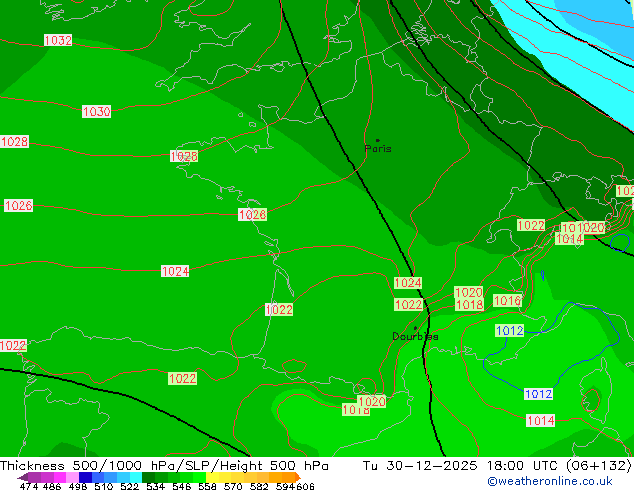Click the 1022 label just right of the Atlantic coastline
The width and height of the screenshot is (634, 490).
click(x=279, y=310)
